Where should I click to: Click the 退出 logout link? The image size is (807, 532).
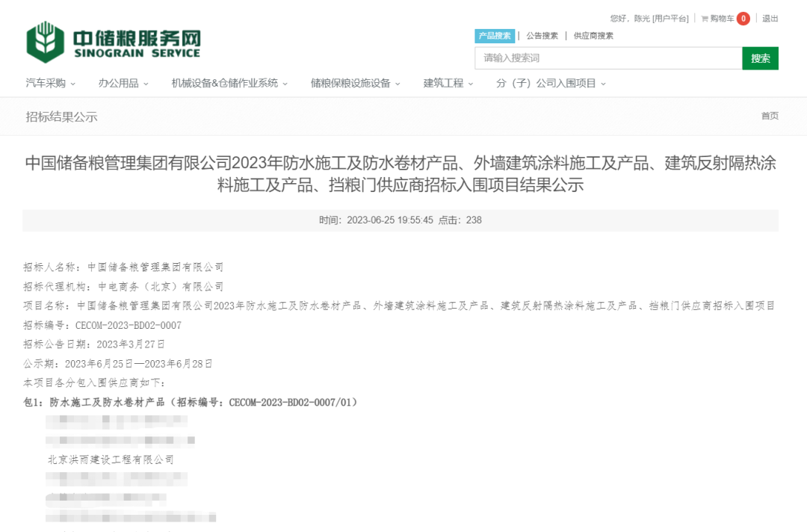click(x=770, y=19)
